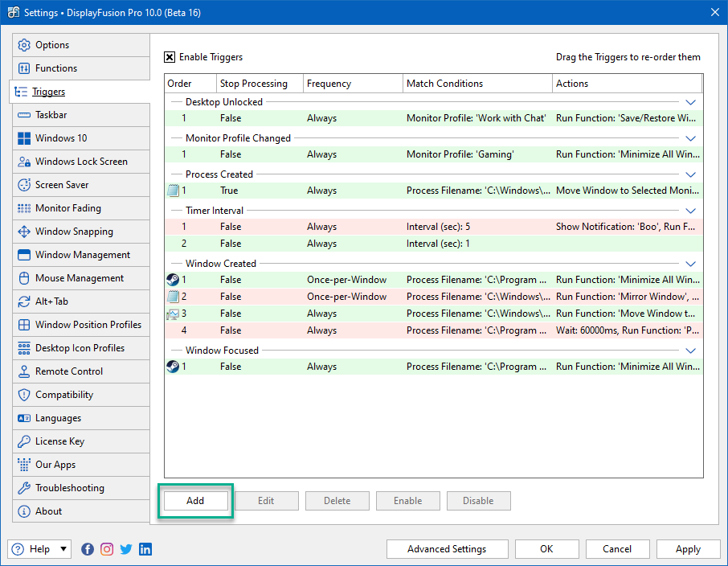Click the Compatibility shield icon
Viewport: 728px width, 566px height.
[x=23, y=395]
